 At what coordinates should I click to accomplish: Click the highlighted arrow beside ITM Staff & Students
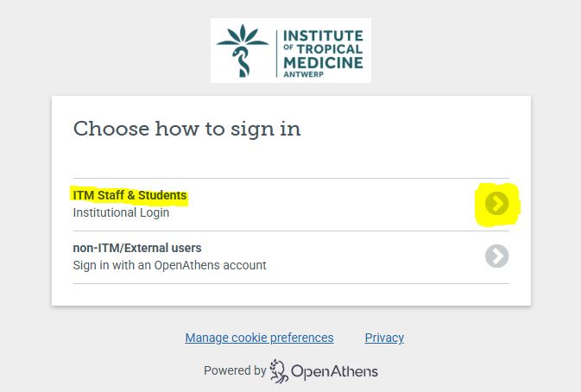(x=496, y=204)
